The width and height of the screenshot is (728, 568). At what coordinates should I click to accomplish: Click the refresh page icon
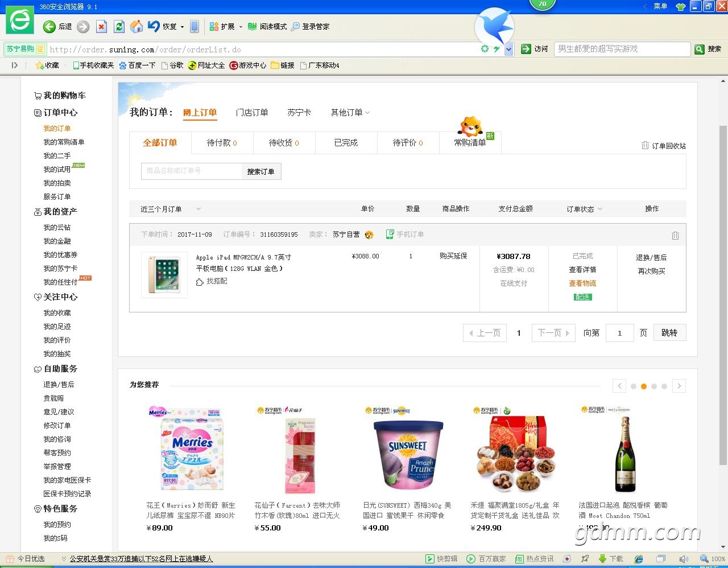coord(119,27)
